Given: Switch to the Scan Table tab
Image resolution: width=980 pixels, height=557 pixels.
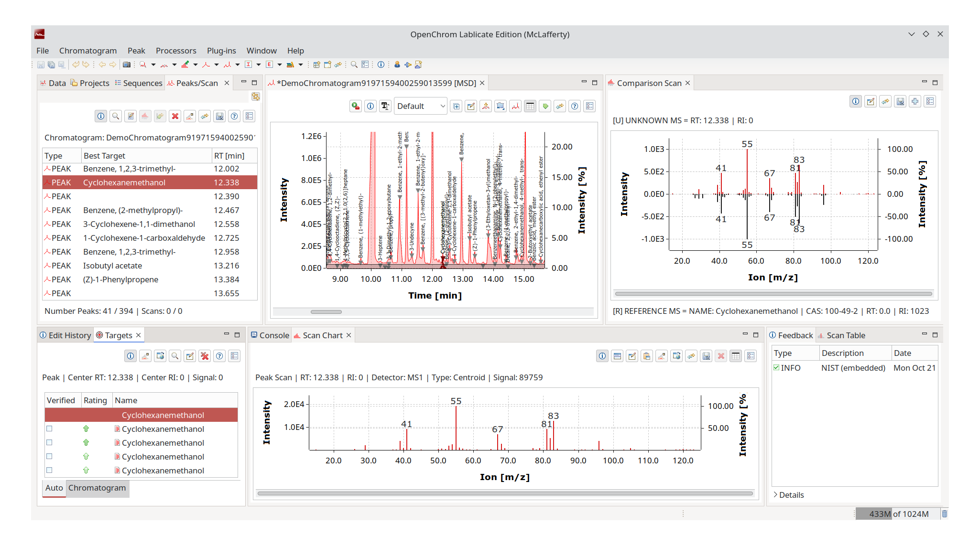Looking at the screenshot, I should pos(847,335).
